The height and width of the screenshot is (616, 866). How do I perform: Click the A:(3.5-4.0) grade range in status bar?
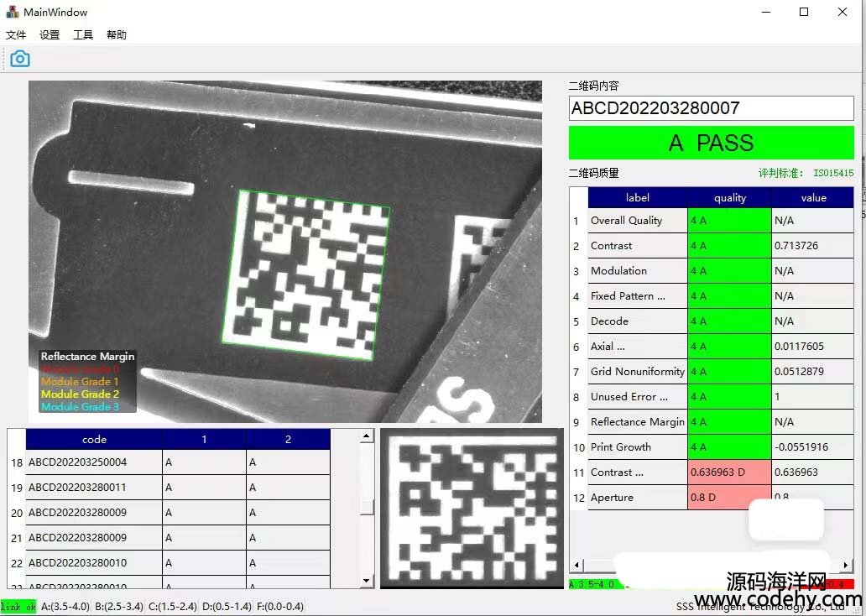[x=65, y=606]
